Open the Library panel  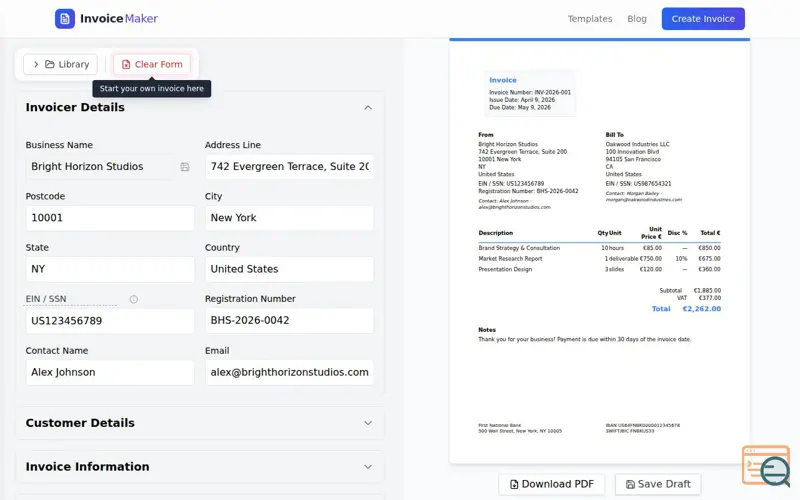point(60,64)
